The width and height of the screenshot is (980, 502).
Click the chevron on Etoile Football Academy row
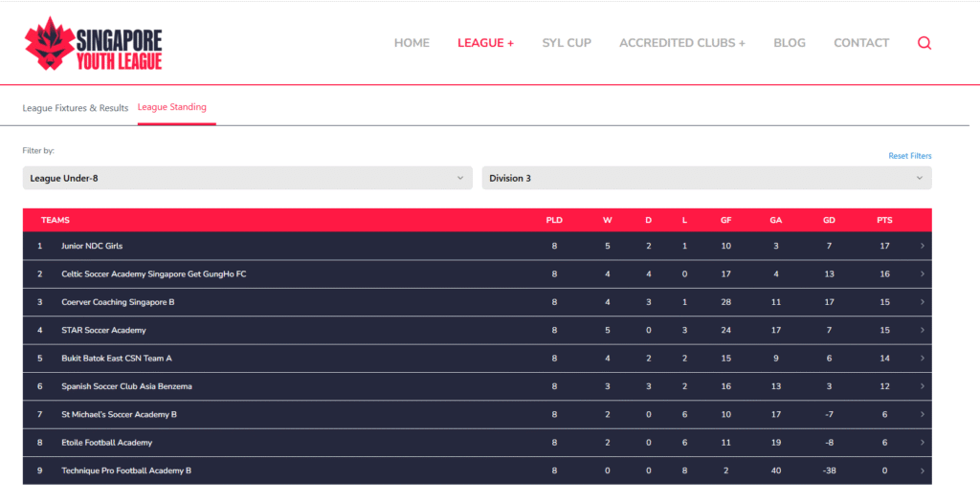coord(922,443)
